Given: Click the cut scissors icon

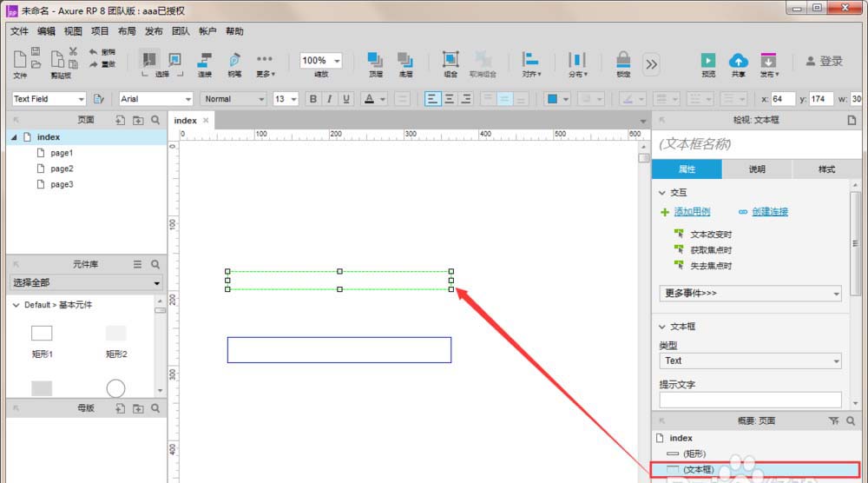Looking at the screenshot, I should [73, 51].
